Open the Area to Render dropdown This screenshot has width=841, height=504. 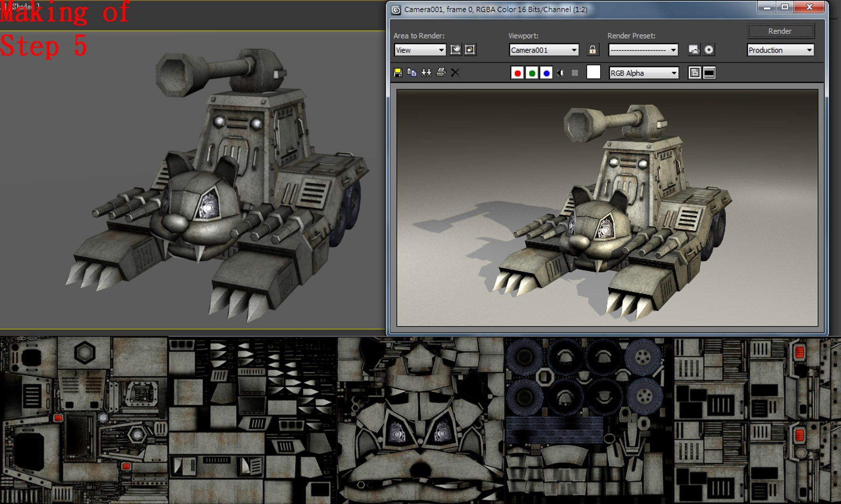(420, 50)
